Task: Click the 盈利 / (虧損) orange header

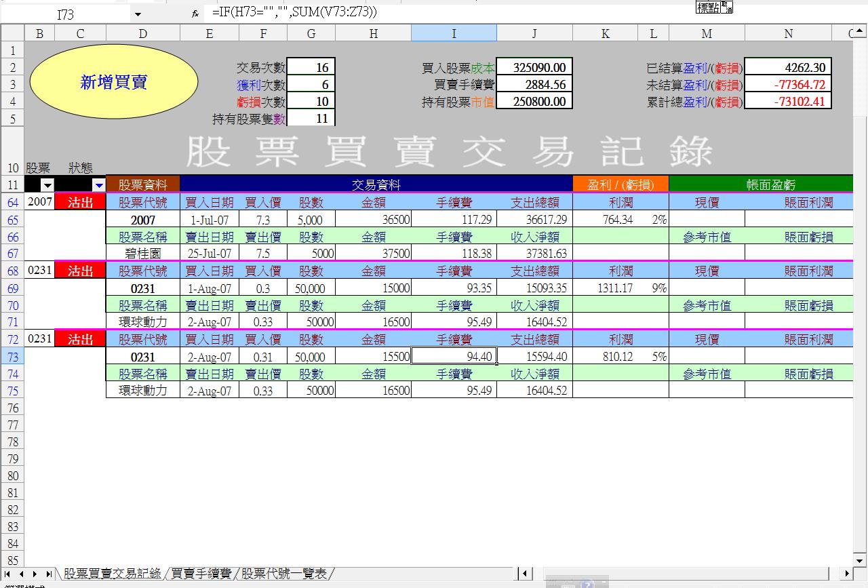Action: click(x=620, y=184)
